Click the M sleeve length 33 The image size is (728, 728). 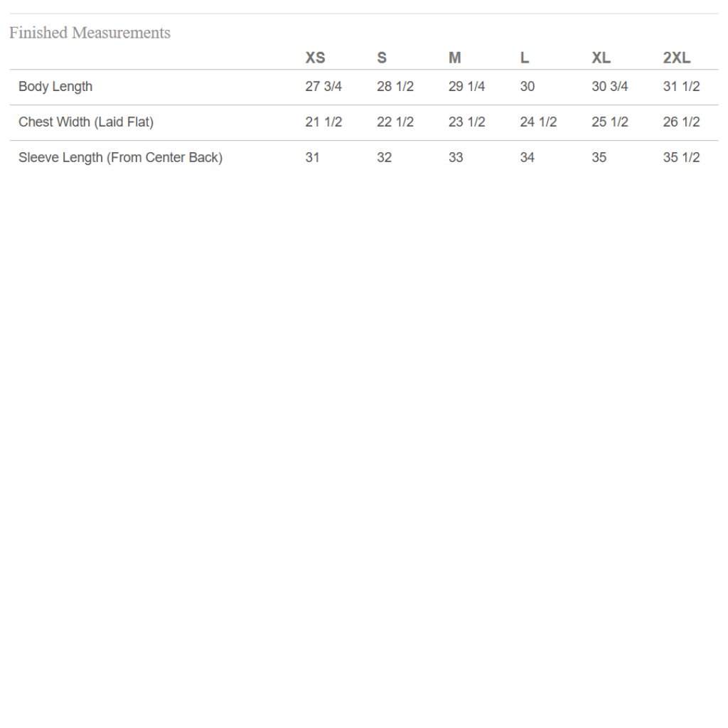[x=456, y=157]
